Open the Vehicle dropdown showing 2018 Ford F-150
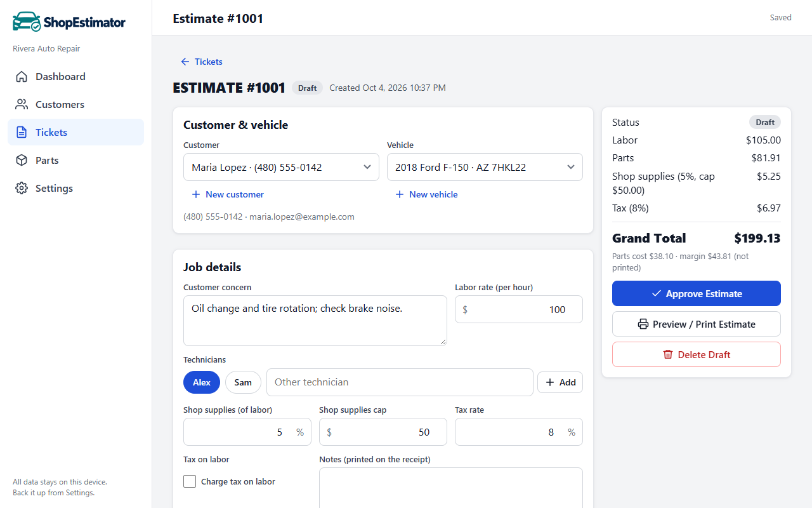Screen dimensions: 812x508 485,167
